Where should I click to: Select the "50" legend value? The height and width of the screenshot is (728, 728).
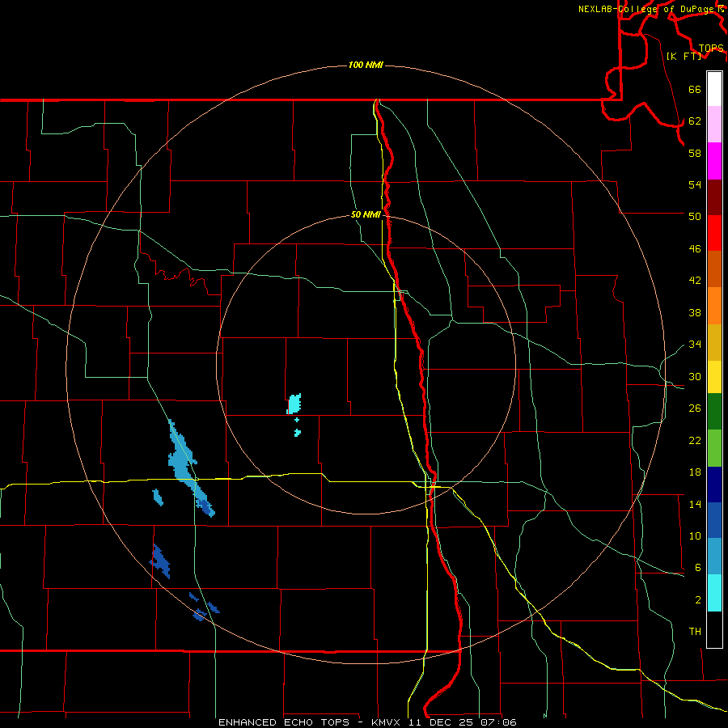(x=695, y=216)
